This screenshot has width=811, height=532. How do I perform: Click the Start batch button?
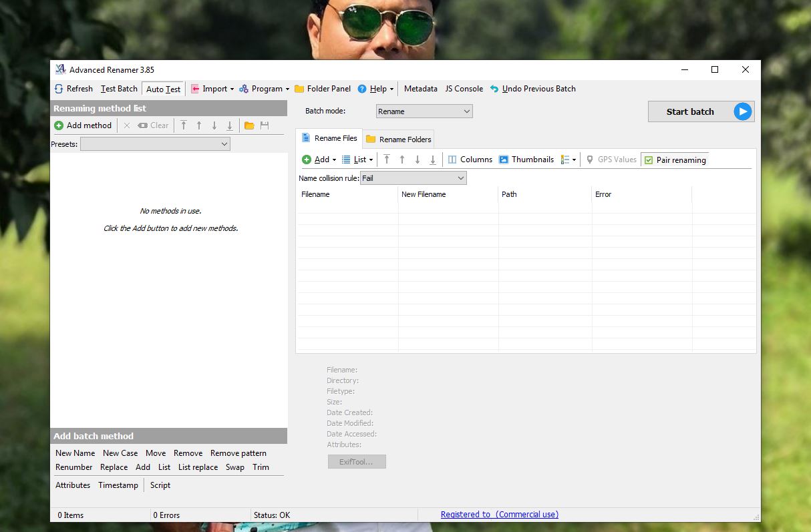pyautogui.click(x=701, y=111)
